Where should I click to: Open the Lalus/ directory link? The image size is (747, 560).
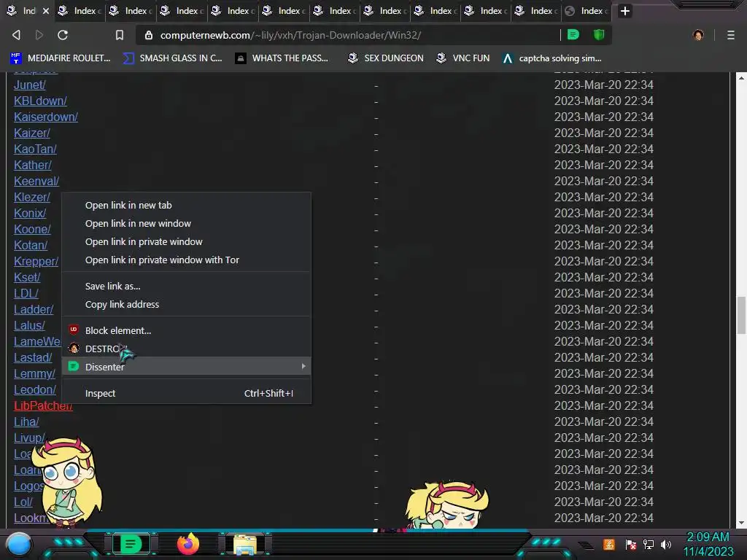[29, 326]
